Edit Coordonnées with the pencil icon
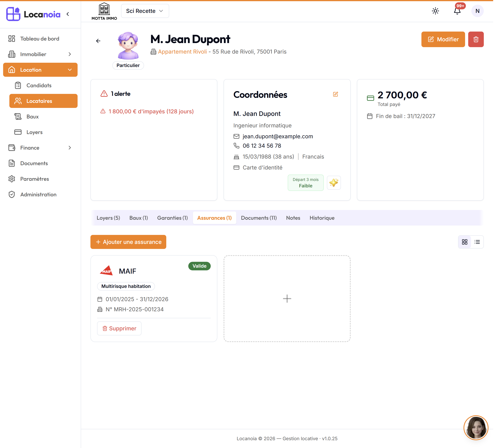Viewport: 499px width, 448px height. [x=335, y=94]
